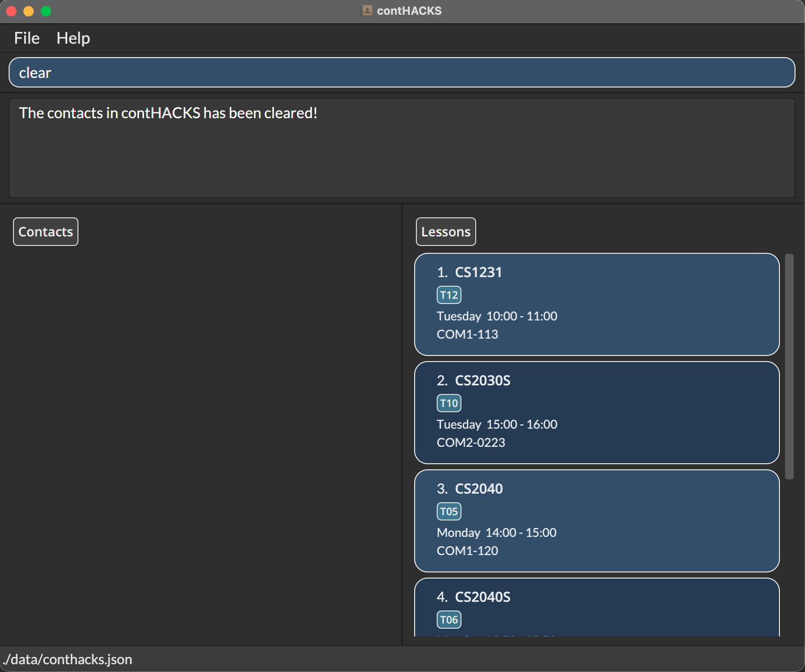This screenshot has width=805, height=672.
Task: Click the Lessons header label
Action: (445, 232)
